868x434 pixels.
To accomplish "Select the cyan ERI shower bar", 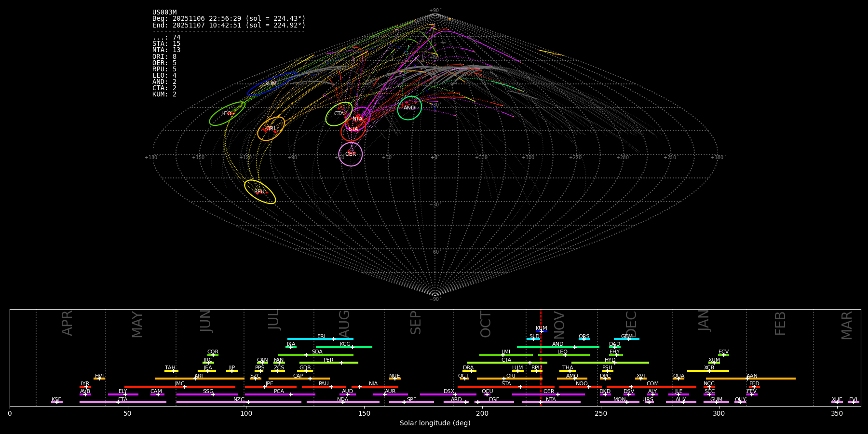I will click(320, 339).
